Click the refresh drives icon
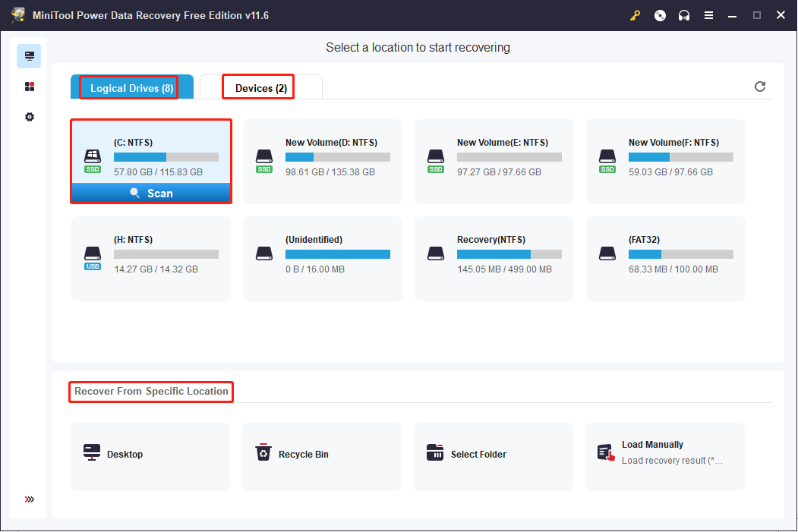Image resolution: width=798 pixels, height=532 pixels. [760, 87]
